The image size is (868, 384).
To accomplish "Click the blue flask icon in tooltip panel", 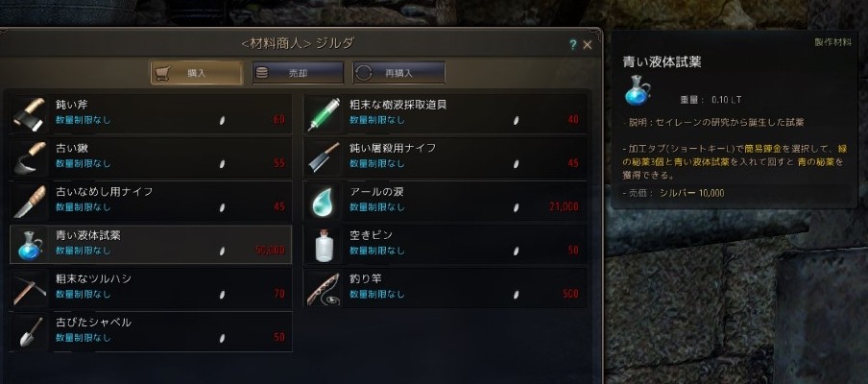I will click(x=638, y=91).
